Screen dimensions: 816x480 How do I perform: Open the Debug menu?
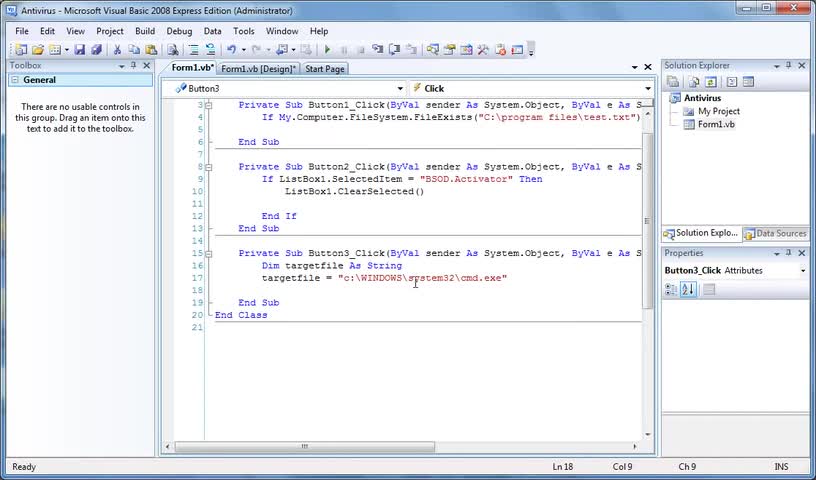point(179,31)
